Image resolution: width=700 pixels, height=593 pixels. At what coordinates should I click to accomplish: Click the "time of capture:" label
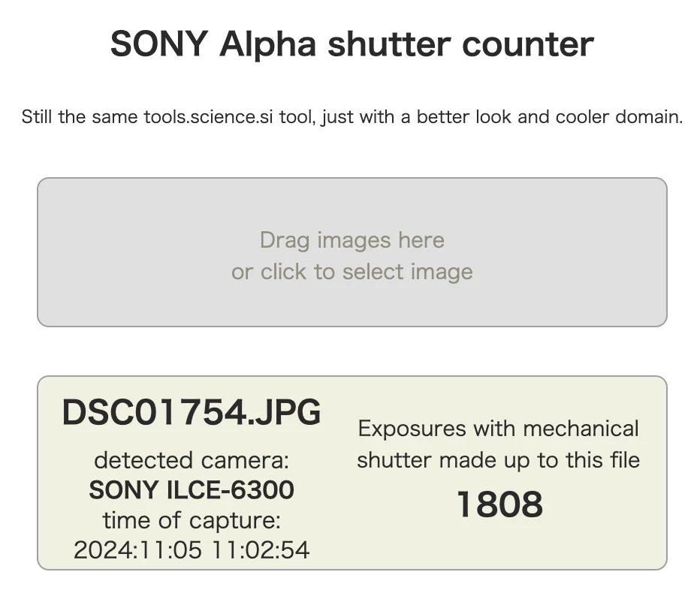pyautogui.click(x=192, y=519)
